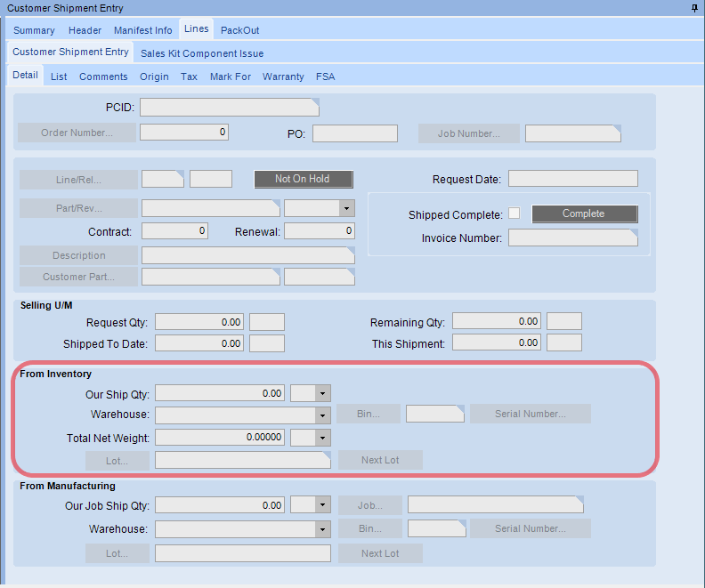705x588 pixels.
Task: Open the Our Ship Qty unit dropdown
Action: (x=323, y=393)
